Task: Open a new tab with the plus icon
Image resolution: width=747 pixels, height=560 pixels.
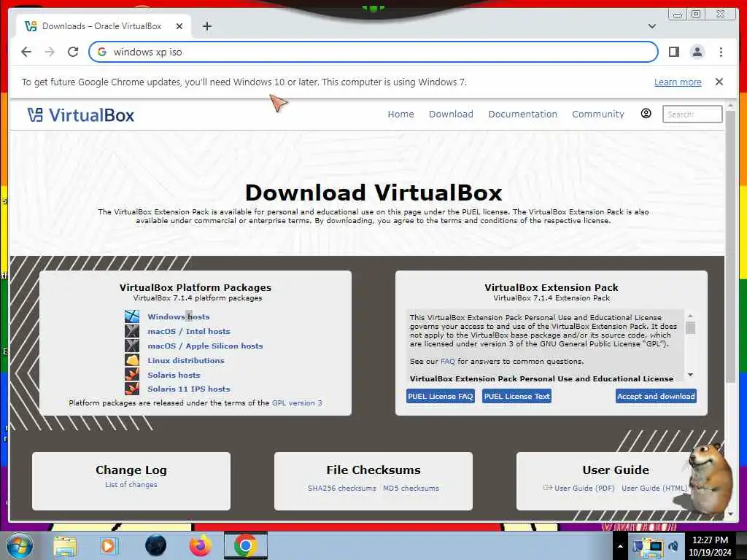Action: 206,26
